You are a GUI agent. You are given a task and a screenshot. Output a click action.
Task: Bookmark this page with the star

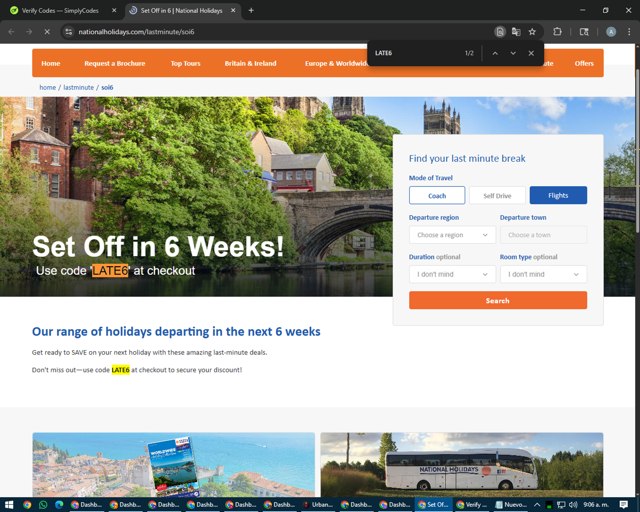coord(532,31)
